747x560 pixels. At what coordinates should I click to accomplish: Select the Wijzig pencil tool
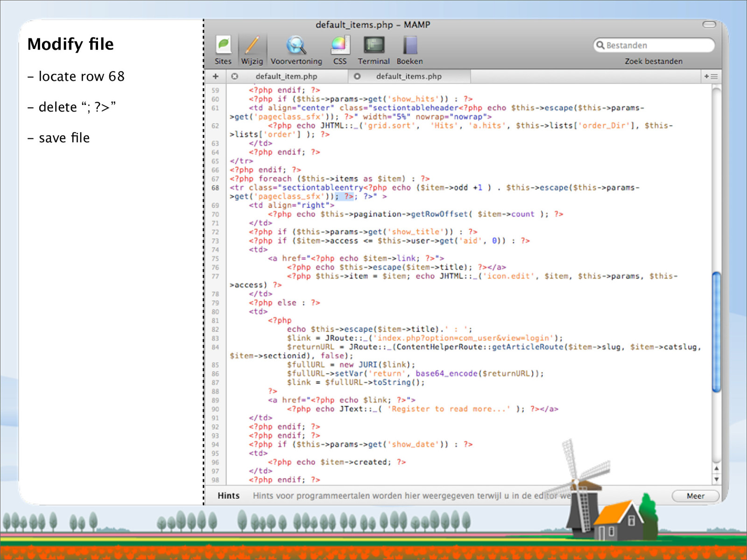coord(252,45)
